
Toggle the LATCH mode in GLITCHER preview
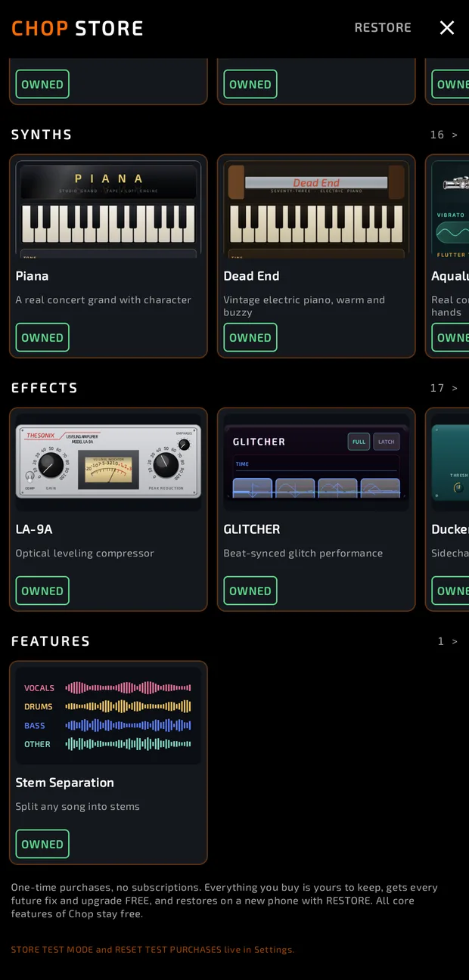pos(387,442)
